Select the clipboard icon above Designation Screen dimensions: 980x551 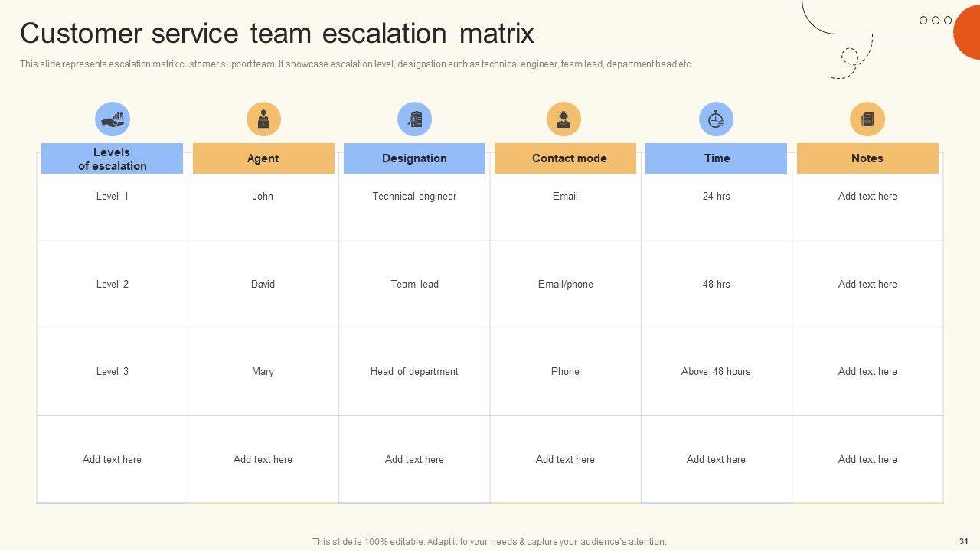tap(414, 119)
